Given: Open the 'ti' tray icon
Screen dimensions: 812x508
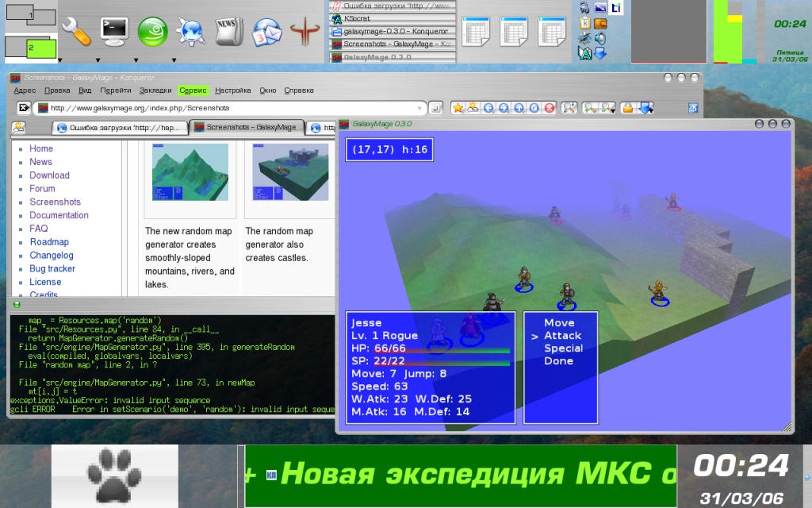Looking at the screenshot, I should tap(615, 8).
